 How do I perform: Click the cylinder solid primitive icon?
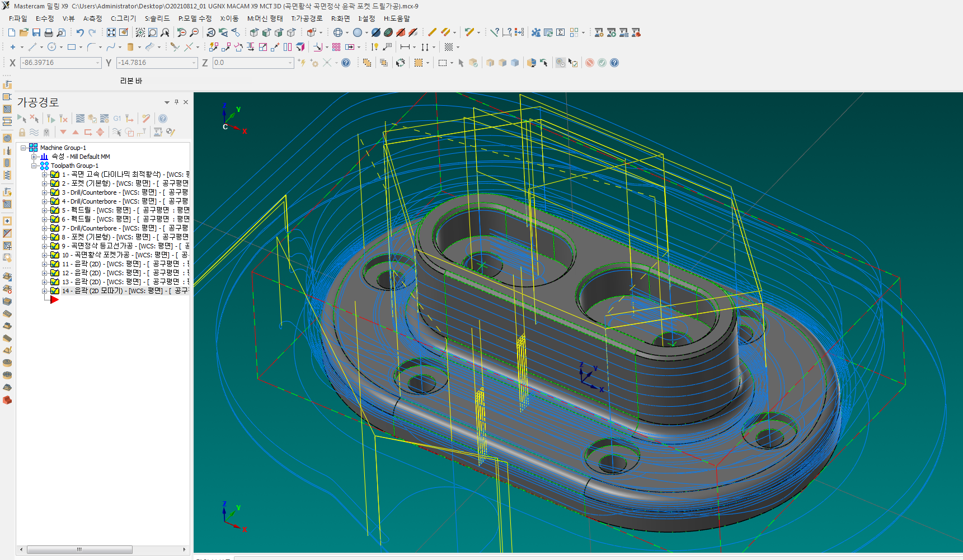[x=130, y=47]
